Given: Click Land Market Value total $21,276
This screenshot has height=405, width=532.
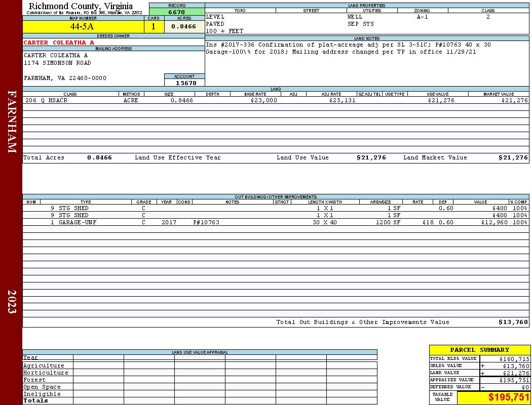Looking at the screenshot, I should point(513,157).
